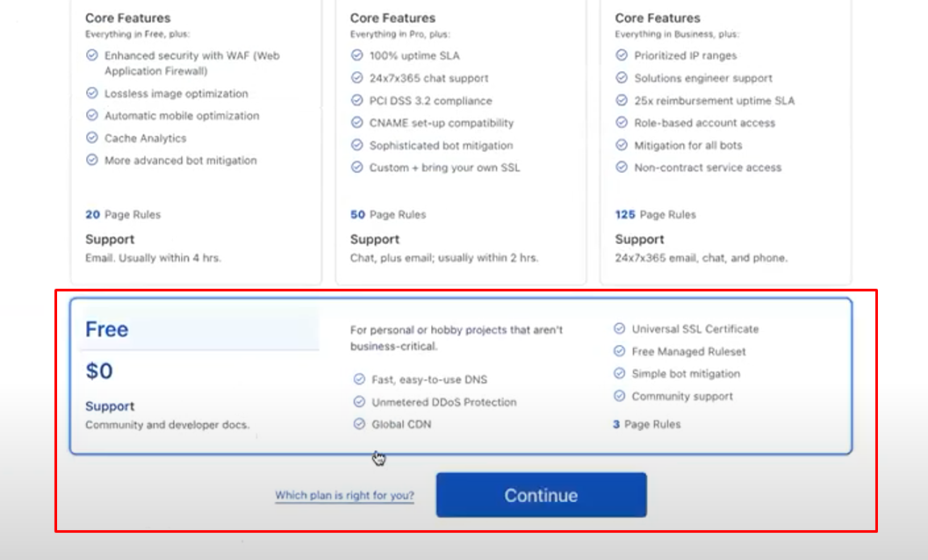Click the checkmark beside Free Managed Ruleset
Viewport: 928px width, 560px height.
[620, 351]
